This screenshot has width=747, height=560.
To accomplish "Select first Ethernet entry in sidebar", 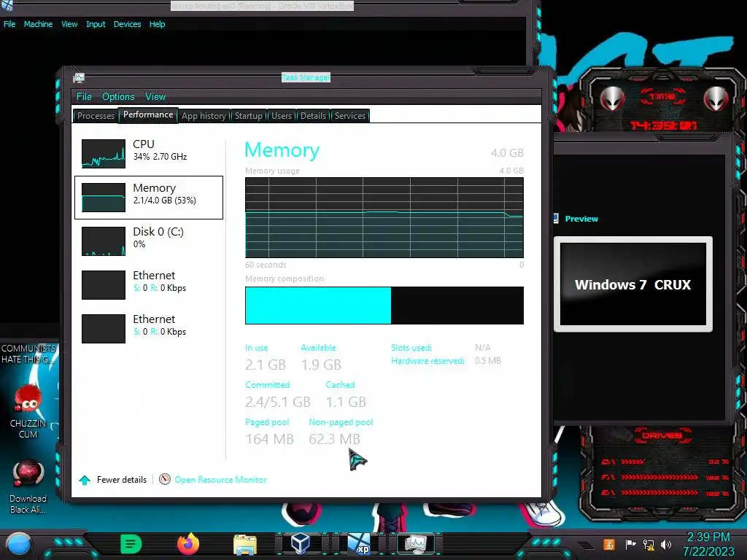I will (x=149, y=285).
